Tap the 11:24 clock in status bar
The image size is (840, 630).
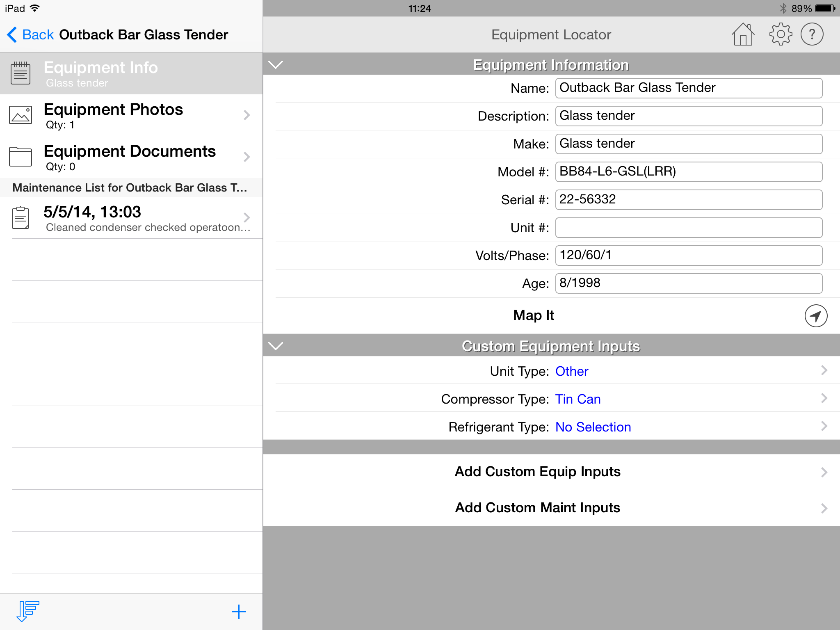[420, 9]
